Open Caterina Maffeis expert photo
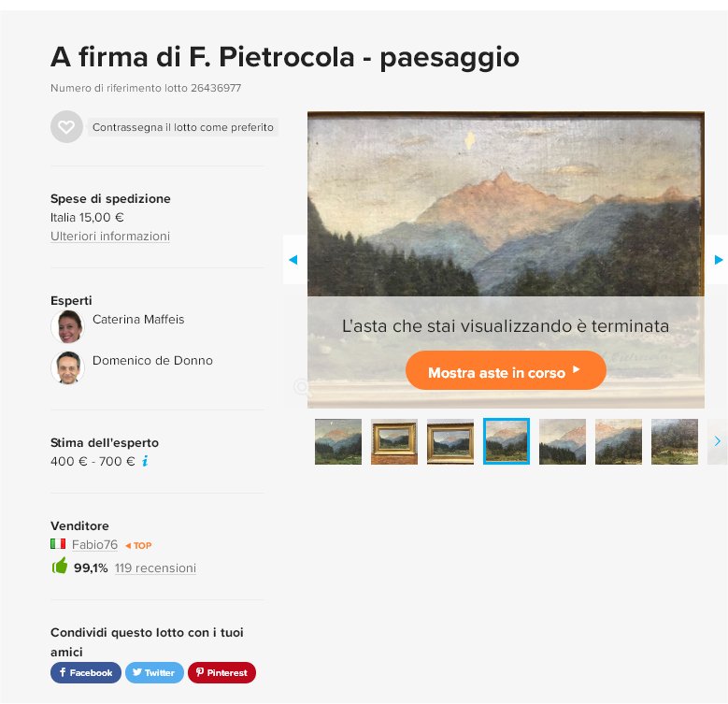This screenshot has height=704, width=728. [68, 326]
